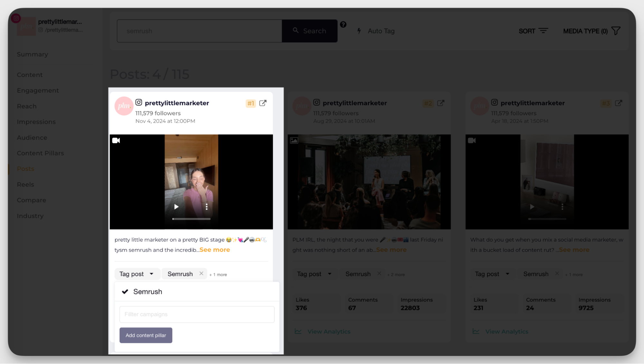Click See more on post #2 caption
This screenshot has height=364, width=644.
pos(391,250)
